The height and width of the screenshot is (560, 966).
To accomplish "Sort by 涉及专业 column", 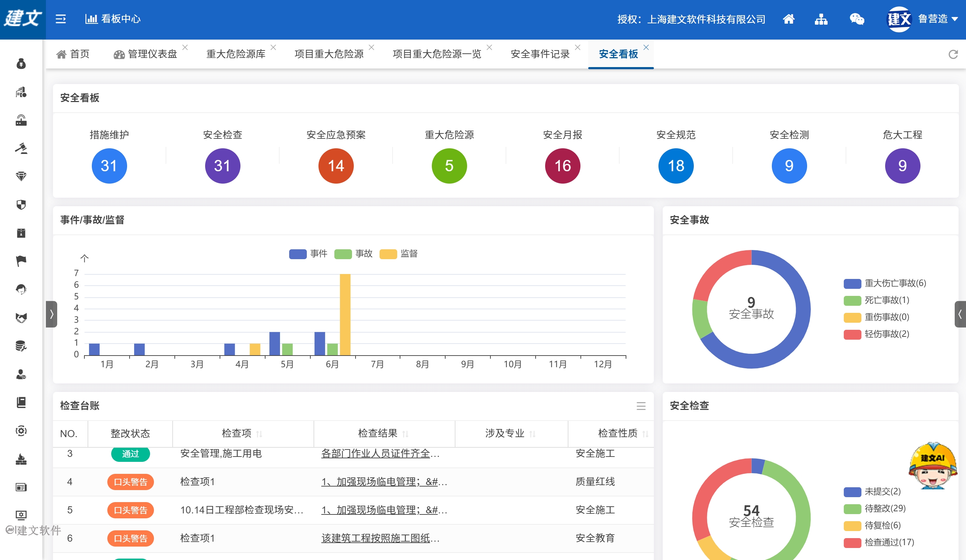I will click(x=532, y=434).
